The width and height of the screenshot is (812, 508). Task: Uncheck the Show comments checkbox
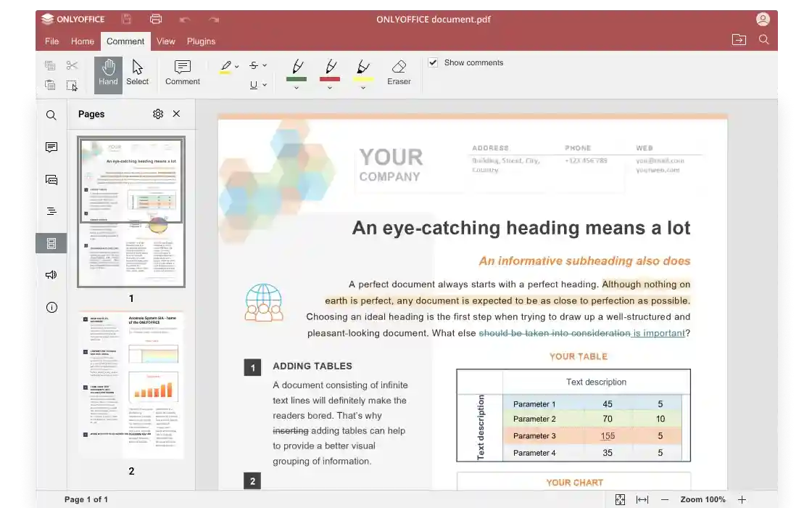[433, 62]
